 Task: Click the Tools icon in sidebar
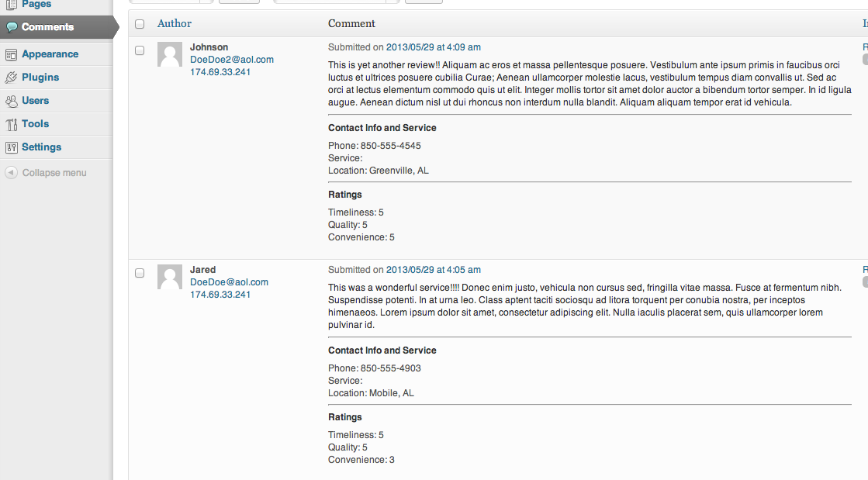(x=11, y=124)
